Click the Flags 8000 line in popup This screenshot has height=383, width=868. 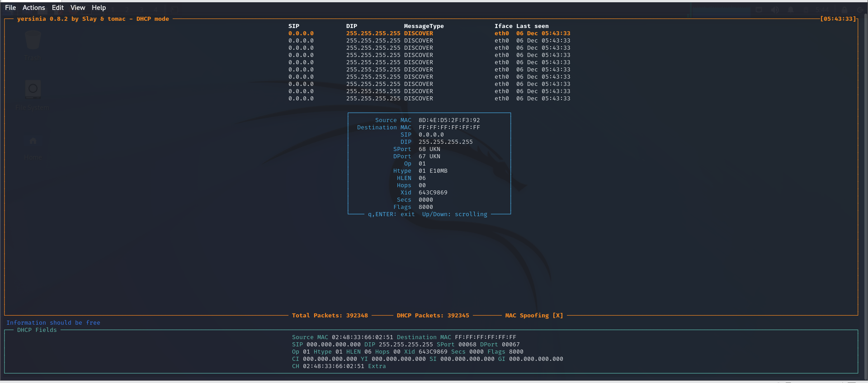pos(413,207)
